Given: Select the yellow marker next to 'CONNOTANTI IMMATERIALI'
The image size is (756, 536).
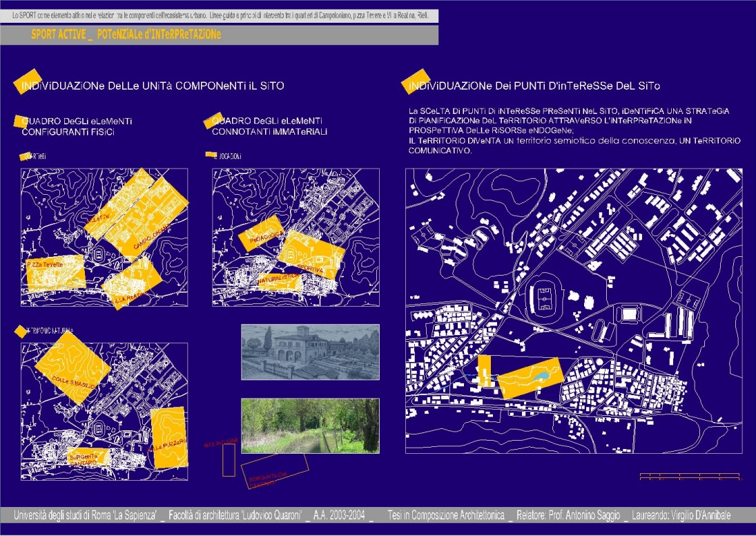Looking at the screenshot, I should [213, 122].
